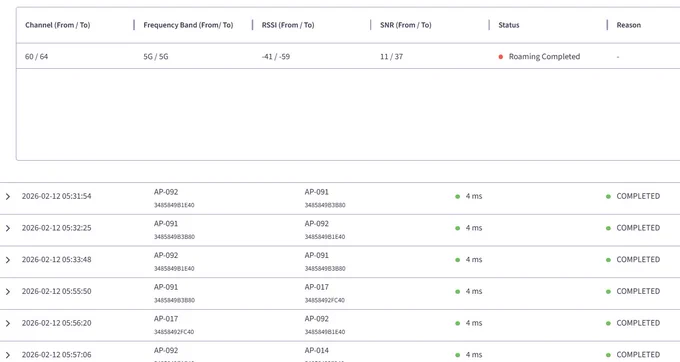
Task: Click the red Roaming Completed status dot
Action: pos(501,57)
